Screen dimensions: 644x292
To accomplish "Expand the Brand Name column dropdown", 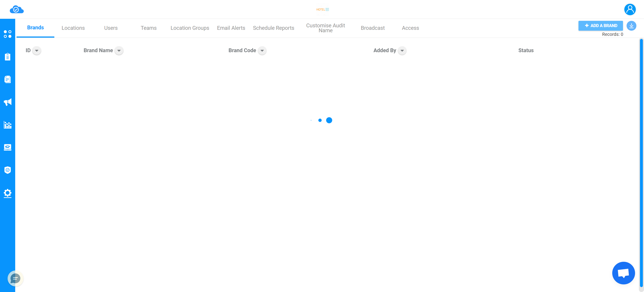I will coord(119,51).
